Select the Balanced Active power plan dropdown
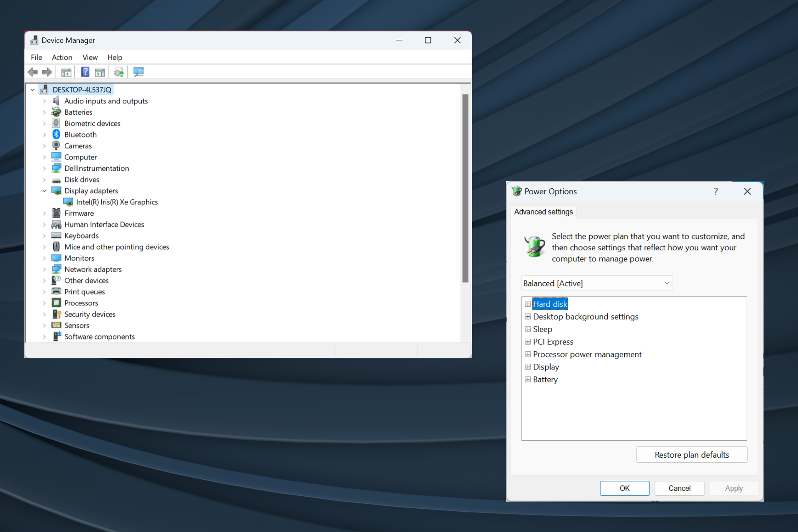The image size is (798, 532). coord(595,283)
